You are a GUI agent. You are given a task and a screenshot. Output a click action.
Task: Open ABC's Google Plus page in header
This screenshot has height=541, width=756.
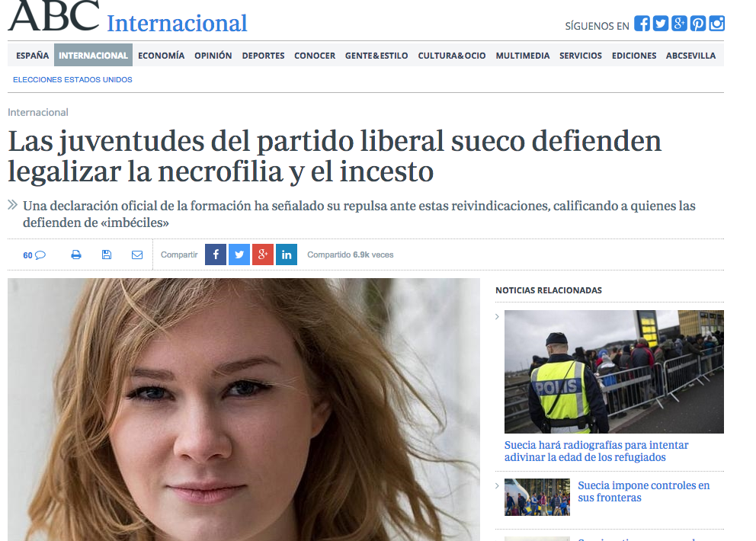pos(680,24)
